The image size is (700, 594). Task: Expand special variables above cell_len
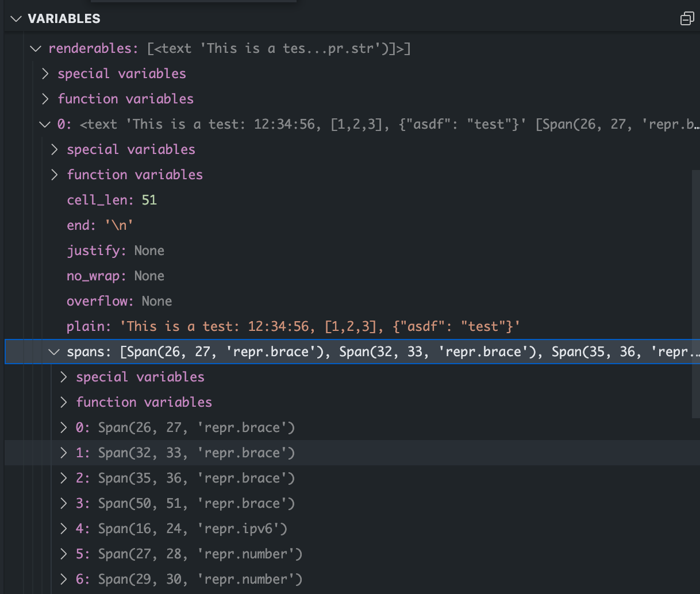pos(55,150)
